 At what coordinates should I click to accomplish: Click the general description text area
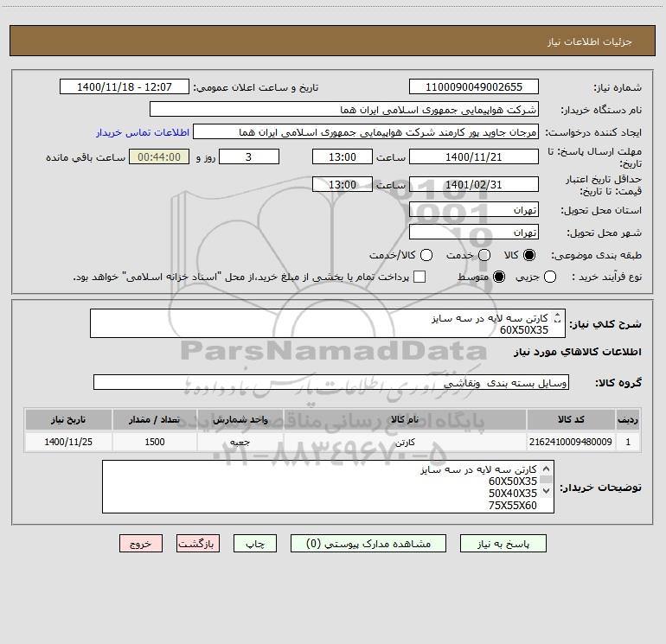point(328,323)
